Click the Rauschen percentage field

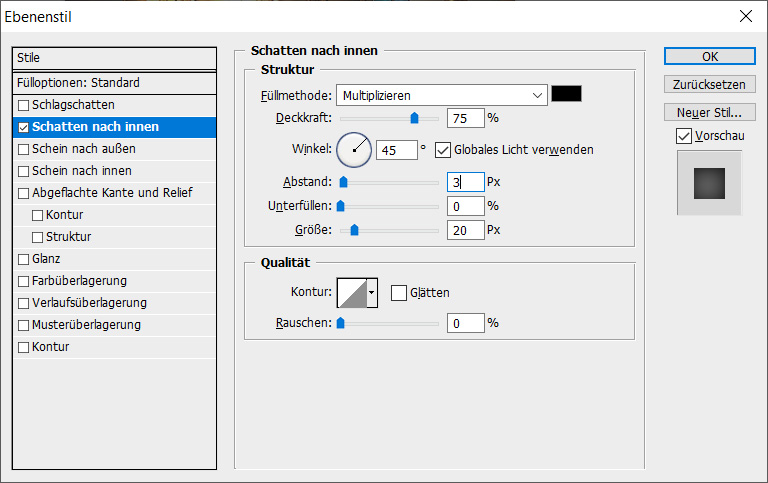tap(465, 323)
